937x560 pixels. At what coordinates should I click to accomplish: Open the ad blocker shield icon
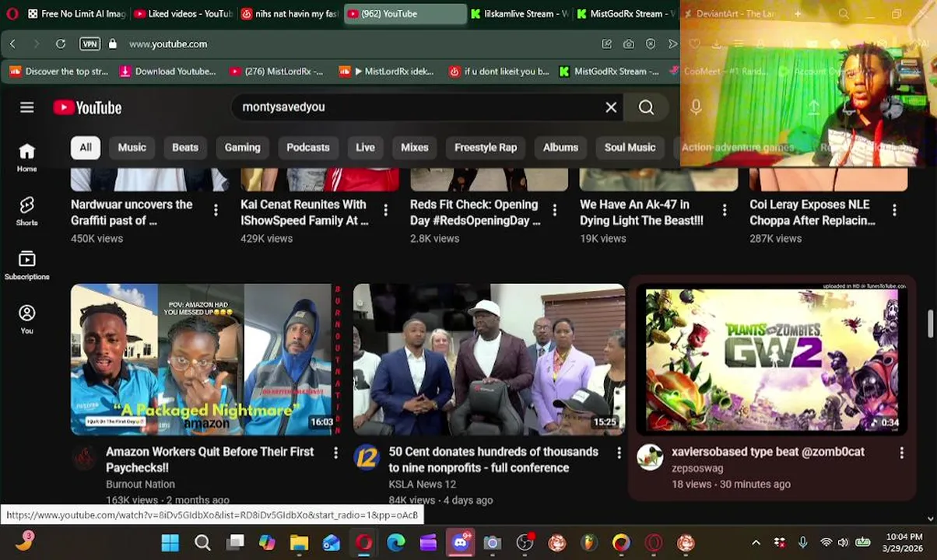[x=651, y=44]
